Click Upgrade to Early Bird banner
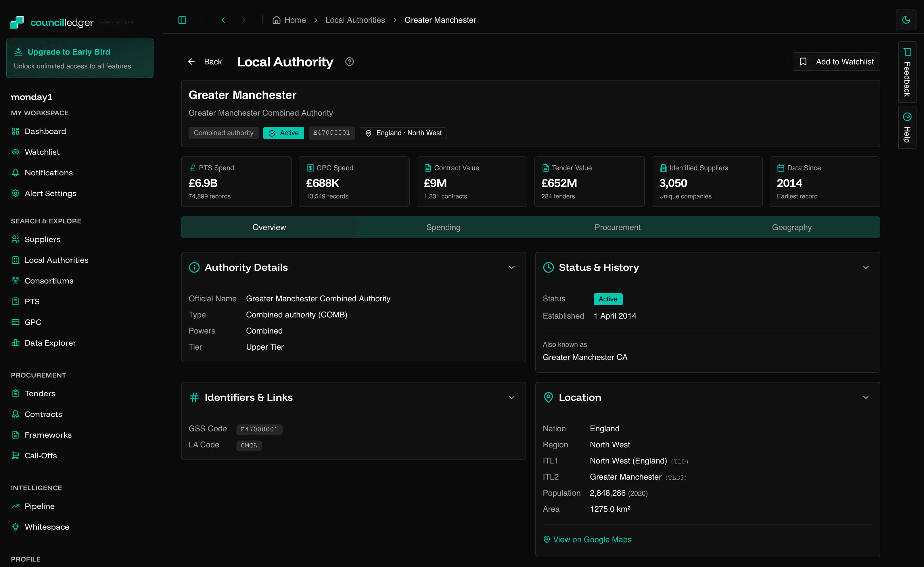Screen dimensions: 924x567 pyautogui.click(x=80, y=58)
